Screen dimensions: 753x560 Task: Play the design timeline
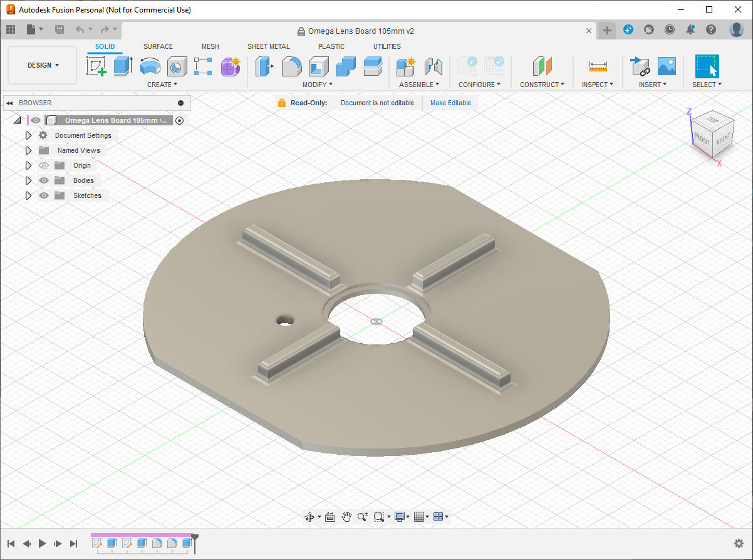click(43, 544)
